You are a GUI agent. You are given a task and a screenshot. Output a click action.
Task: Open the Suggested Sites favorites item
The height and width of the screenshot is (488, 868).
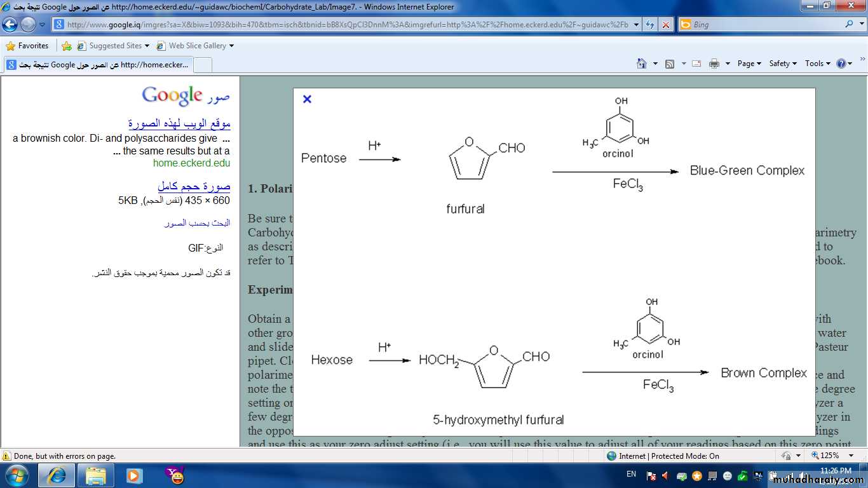click(x=114, y=46)
